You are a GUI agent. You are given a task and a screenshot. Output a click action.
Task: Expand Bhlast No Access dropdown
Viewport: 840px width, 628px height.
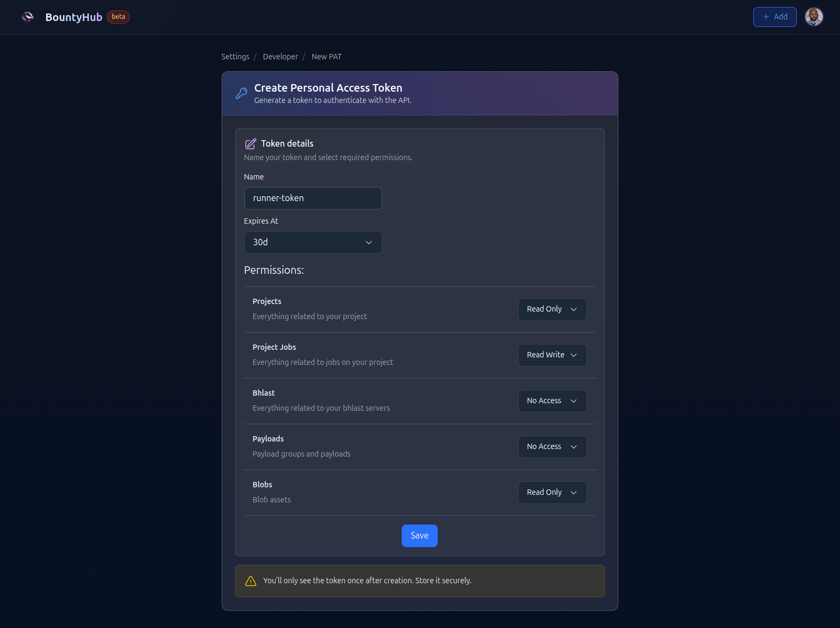[x=552, y=401]
